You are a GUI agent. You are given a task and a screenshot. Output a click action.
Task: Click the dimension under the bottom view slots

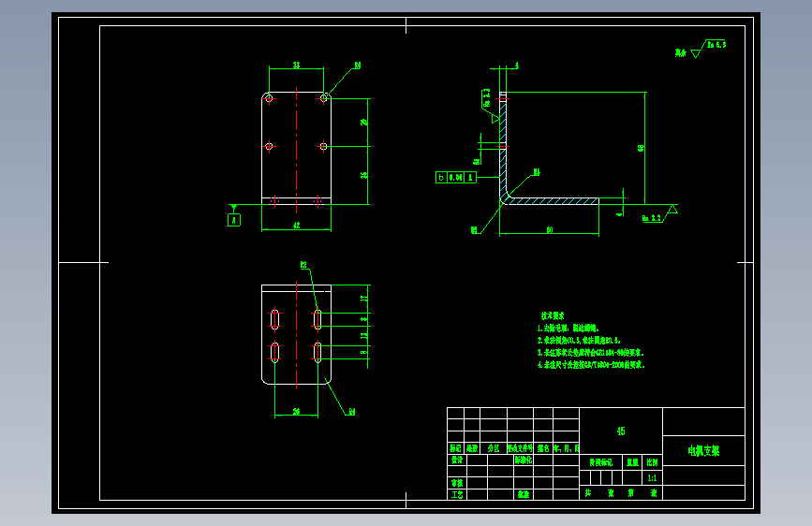[296, 412]
